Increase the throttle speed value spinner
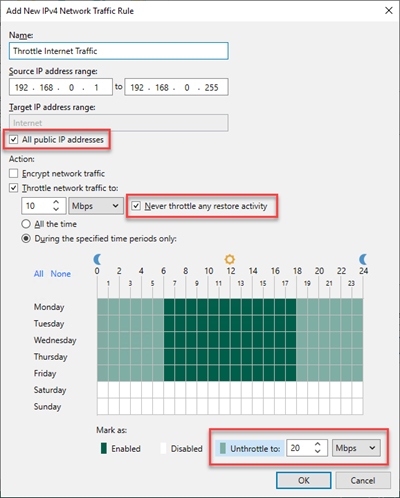The height and width of the screenshot is (498, 400). pyautogui.click(x=56, y=202)
